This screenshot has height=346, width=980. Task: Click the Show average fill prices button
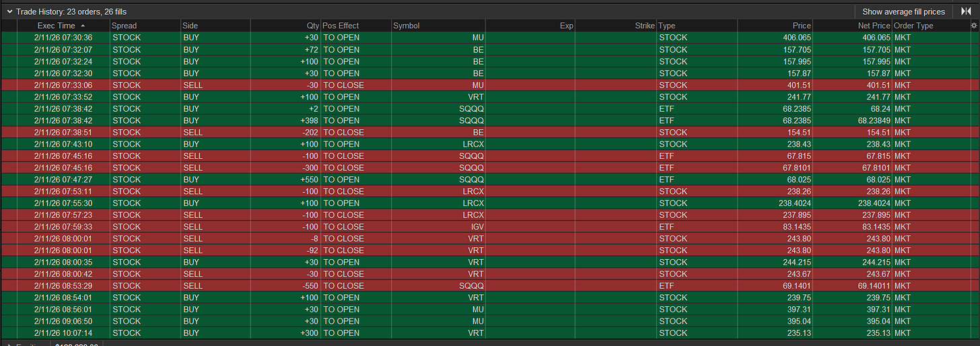(903, 11)
